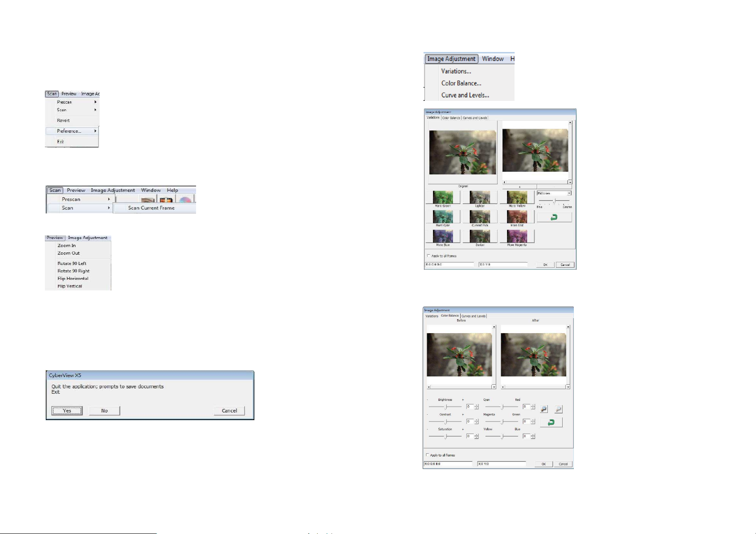Tick Apply to all frames in Variations dialog

pos(428,256)
